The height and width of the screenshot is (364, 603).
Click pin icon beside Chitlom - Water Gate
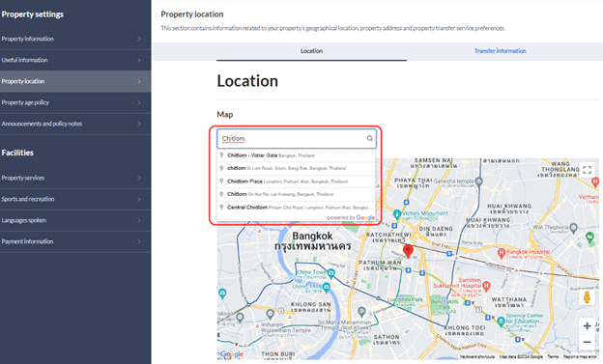point(221,155)
